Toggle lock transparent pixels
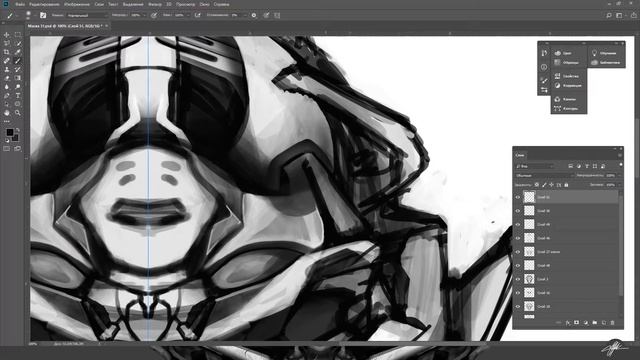 (537, 185)
